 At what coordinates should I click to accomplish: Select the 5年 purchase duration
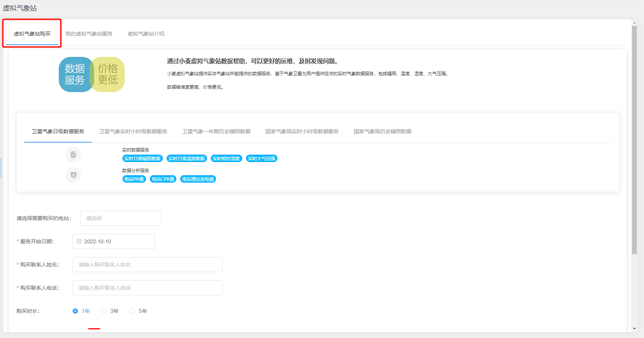pyautogui.click(x=132, y=311)
